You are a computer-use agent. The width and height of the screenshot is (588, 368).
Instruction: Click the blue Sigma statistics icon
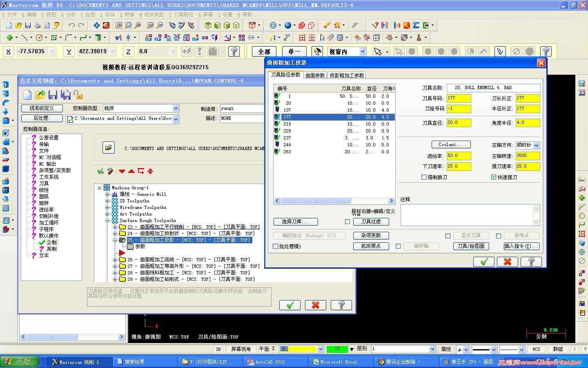point(416,25)
